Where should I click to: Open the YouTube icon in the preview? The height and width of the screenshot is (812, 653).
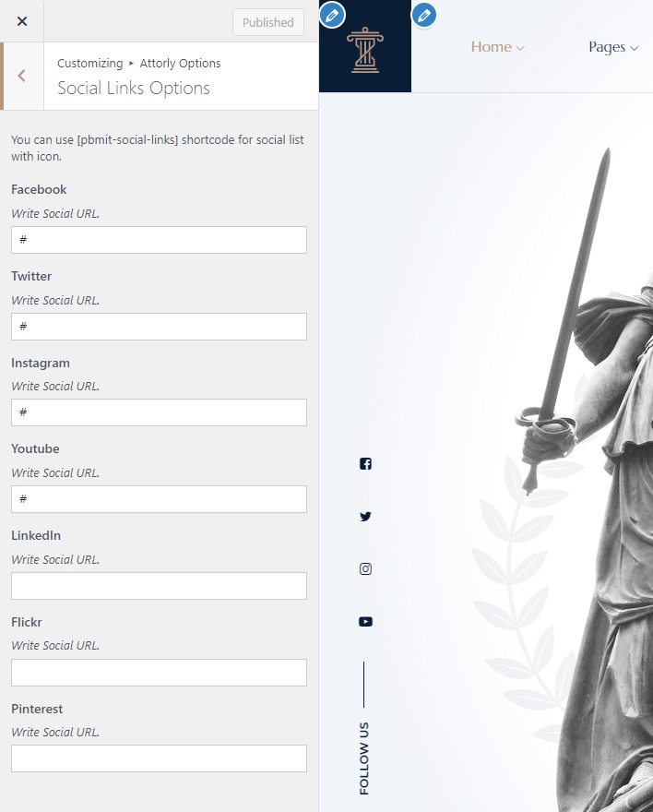pos(365,622)
